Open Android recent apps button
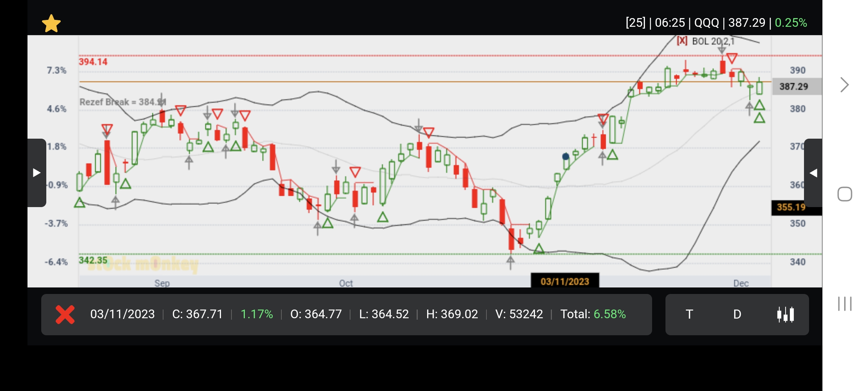The width and height of the screenshot is (868, 391). pos(844,303)
